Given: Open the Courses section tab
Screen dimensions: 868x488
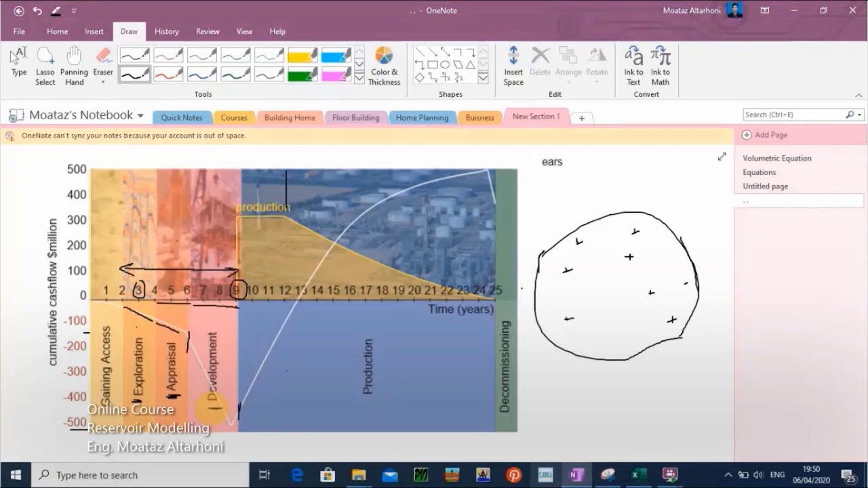Looking at the screenshot, I should (234, 117).
